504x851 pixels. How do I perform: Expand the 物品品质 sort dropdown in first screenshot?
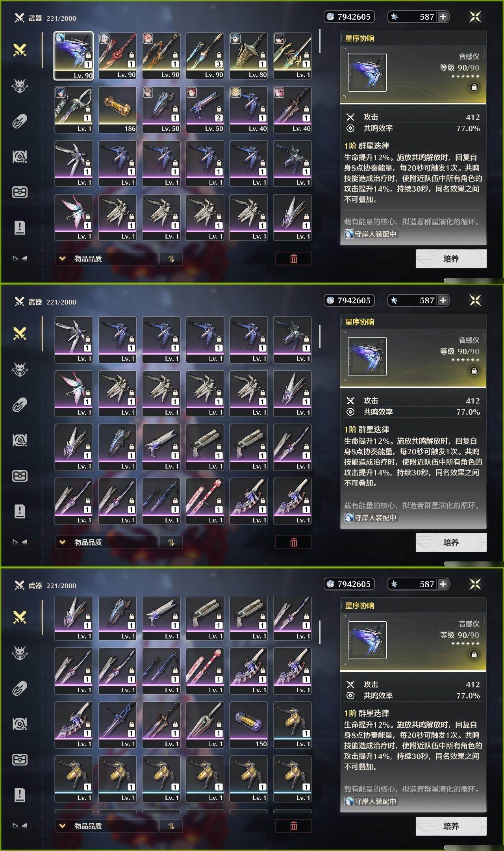tap(106, 259)
